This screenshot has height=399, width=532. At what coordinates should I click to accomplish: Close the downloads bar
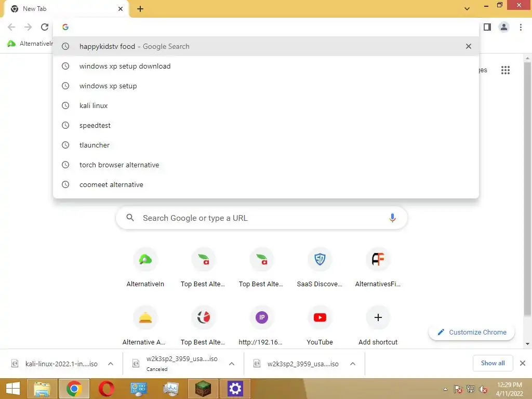point(523,363)
